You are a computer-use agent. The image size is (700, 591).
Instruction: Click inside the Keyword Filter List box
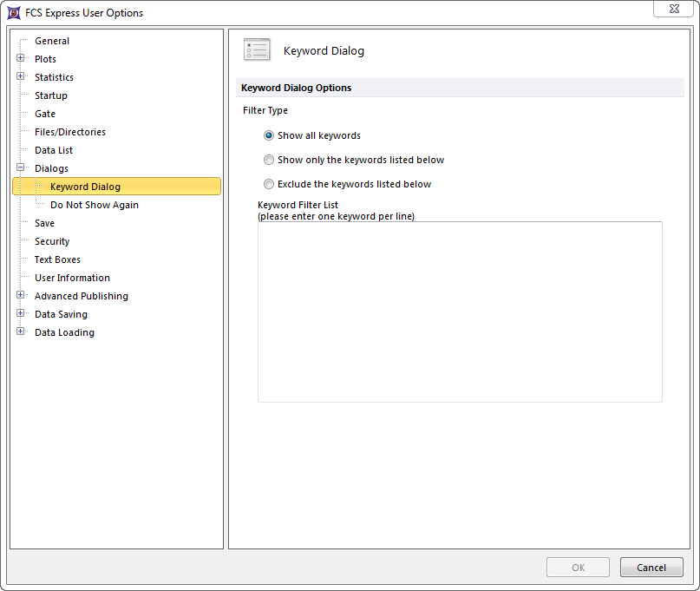tap(460, 312)
